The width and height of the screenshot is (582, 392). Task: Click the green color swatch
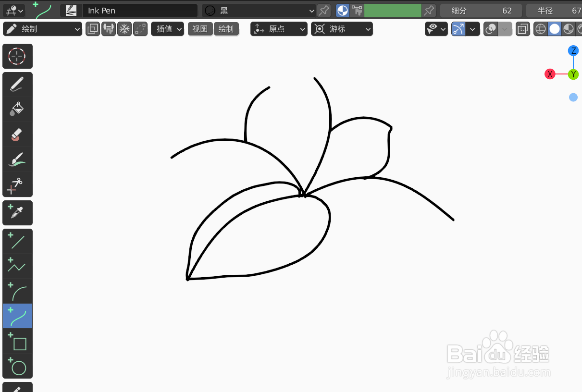393,10
